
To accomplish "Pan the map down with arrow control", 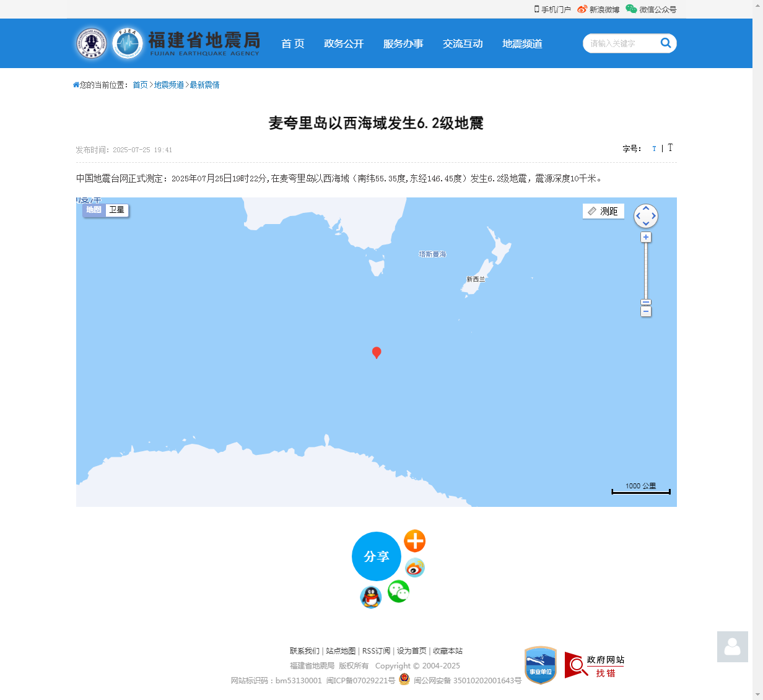I will click(646, 224).
